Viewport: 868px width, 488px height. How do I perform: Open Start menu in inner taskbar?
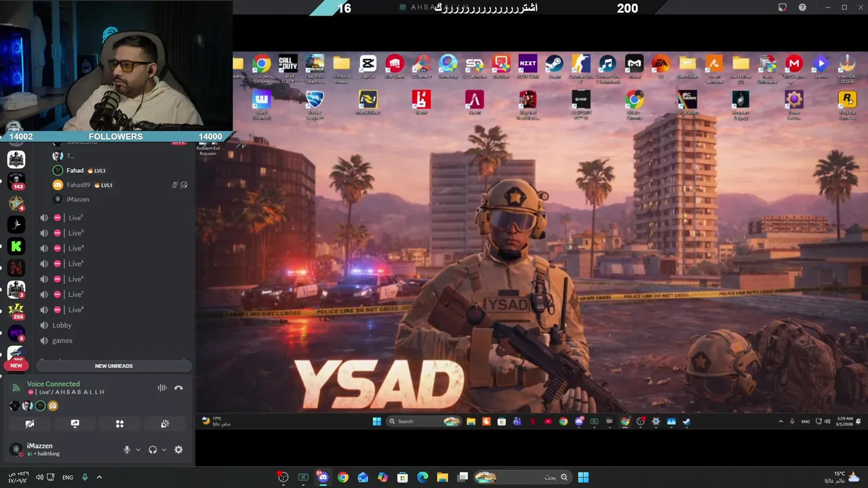coord(377,422)
